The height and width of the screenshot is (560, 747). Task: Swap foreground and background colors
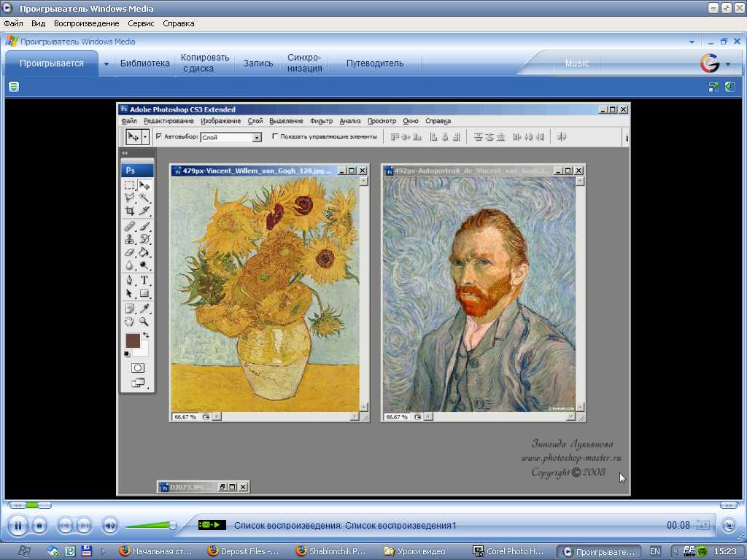click(x=146, y=335)
